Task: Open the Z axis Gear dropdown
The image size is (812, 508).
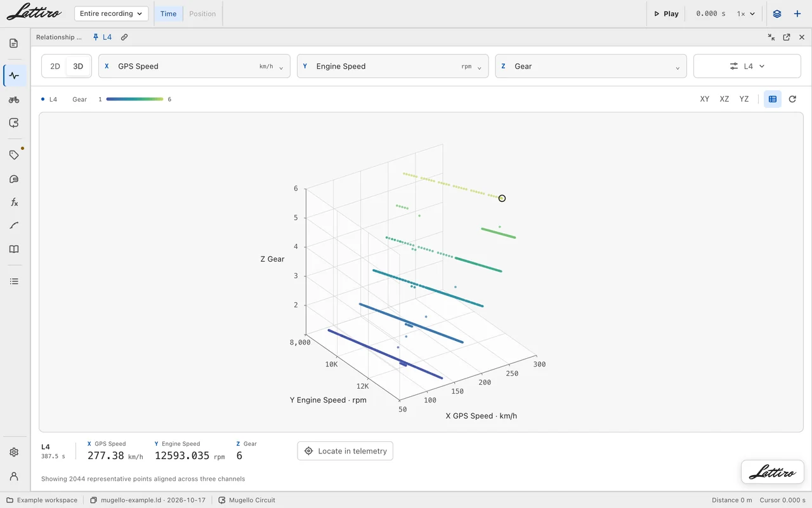Action: tap(591, 66)
